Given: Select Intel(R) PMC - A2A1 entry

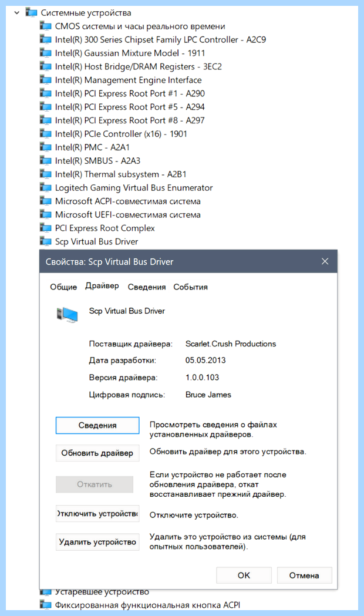Looking at the screenshot, I should [x=92, y=147].
